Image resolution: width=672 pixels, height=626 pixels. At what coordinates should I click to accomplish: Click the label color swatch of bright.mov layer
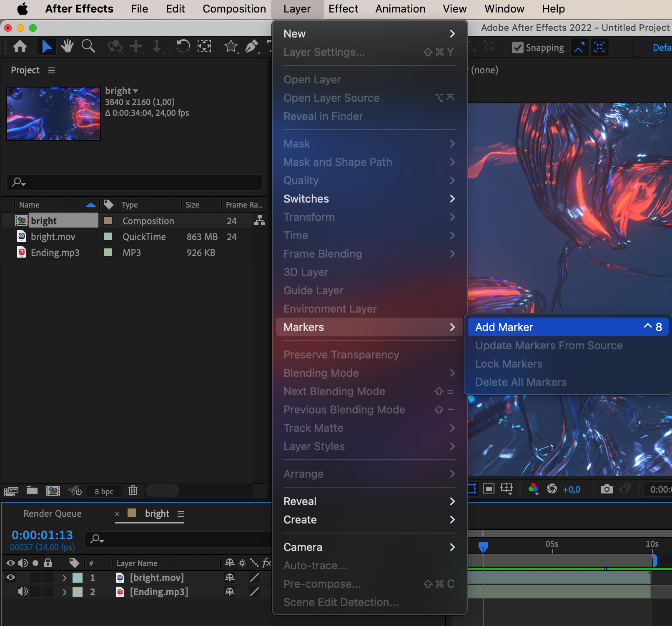click(78, 578)
